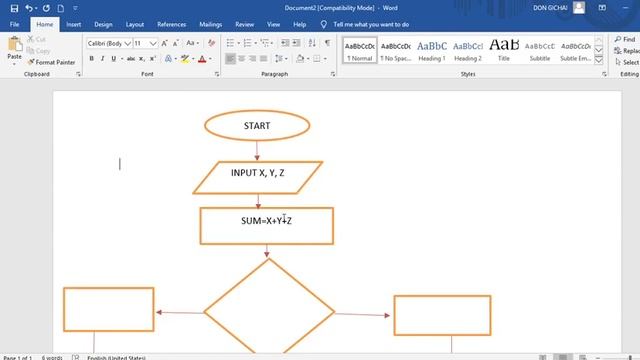The width and height of the screenshot is (640, 360).
Task: Apply the Heading 2 style
Action: (x=468, y=51)
